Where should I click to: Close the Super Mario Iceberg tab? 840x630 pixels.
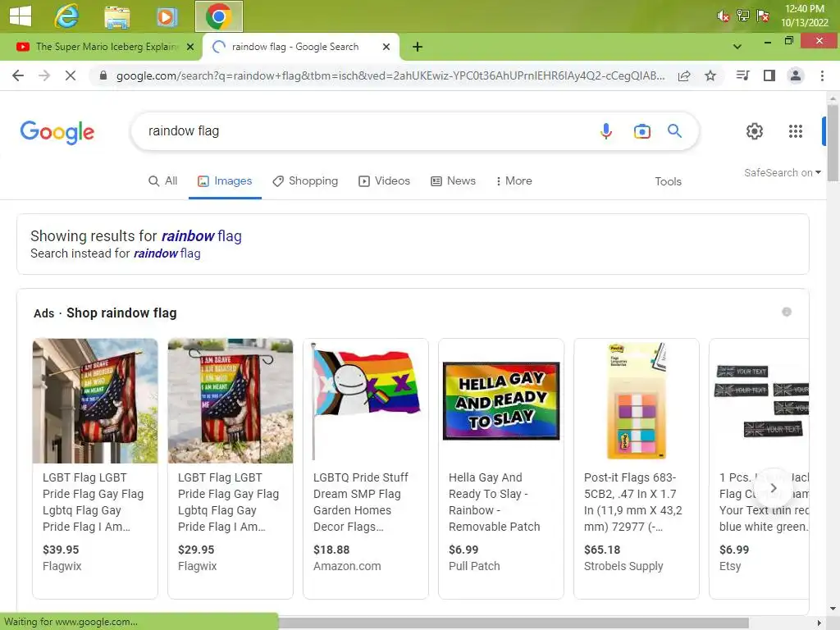(190, 47)
